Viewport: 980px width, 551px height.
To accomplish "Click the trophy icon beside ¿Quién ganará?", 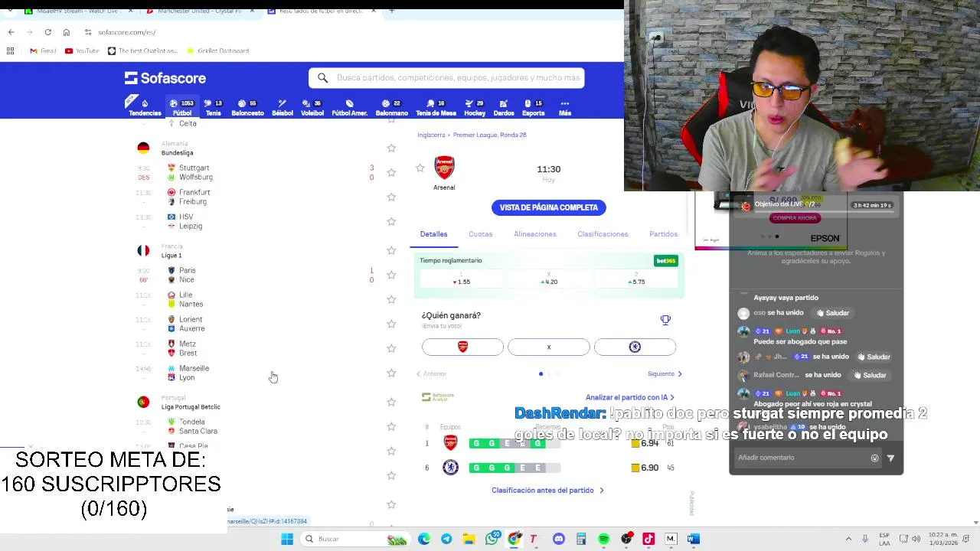I will [665, 320].
